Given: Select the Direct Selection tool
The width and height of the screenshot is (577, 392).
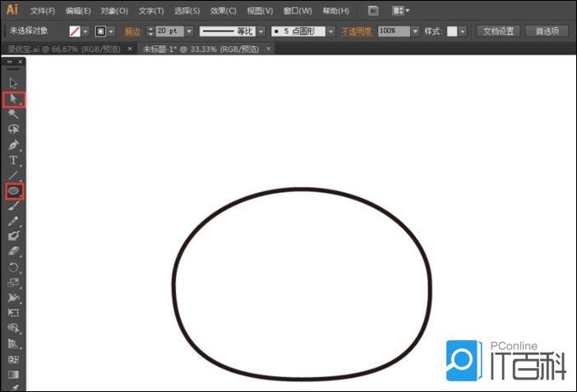Looking at the screenshot, I should coord(14,99).
